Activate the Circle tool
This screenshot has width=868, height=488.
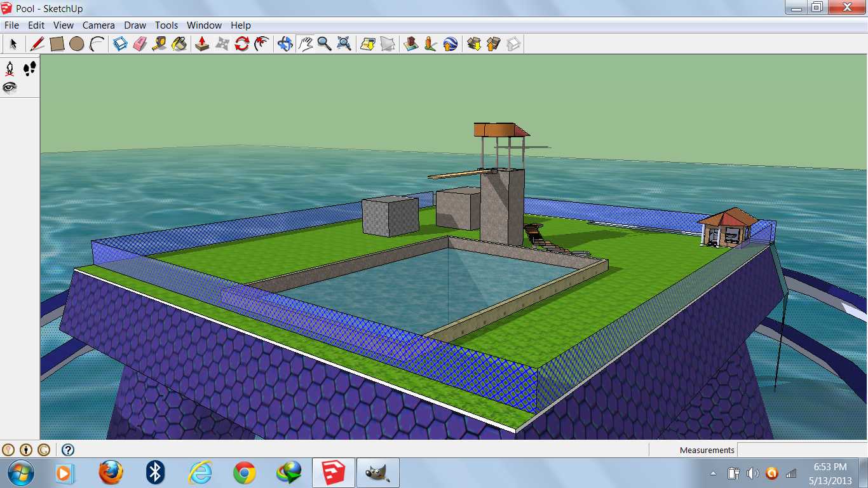click(77, 44)
